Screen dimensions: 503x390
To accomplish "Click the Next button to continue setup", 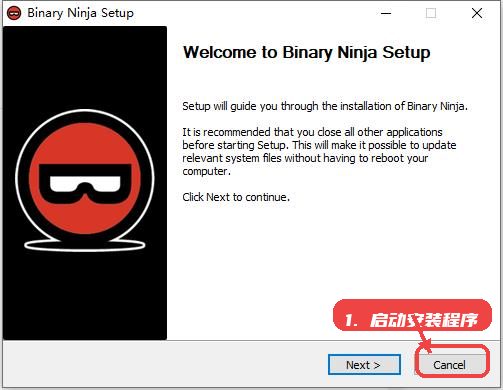I will 364,365.
